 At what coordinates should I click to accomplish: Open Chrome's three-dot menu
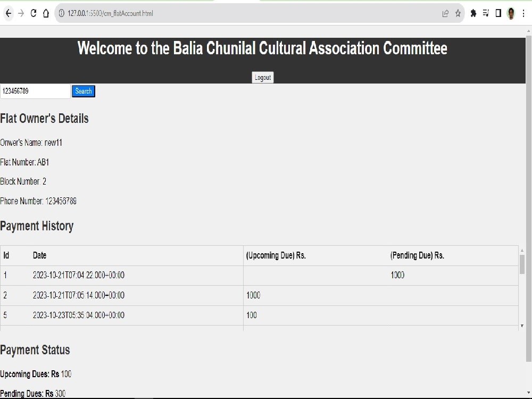click(524, 13)
